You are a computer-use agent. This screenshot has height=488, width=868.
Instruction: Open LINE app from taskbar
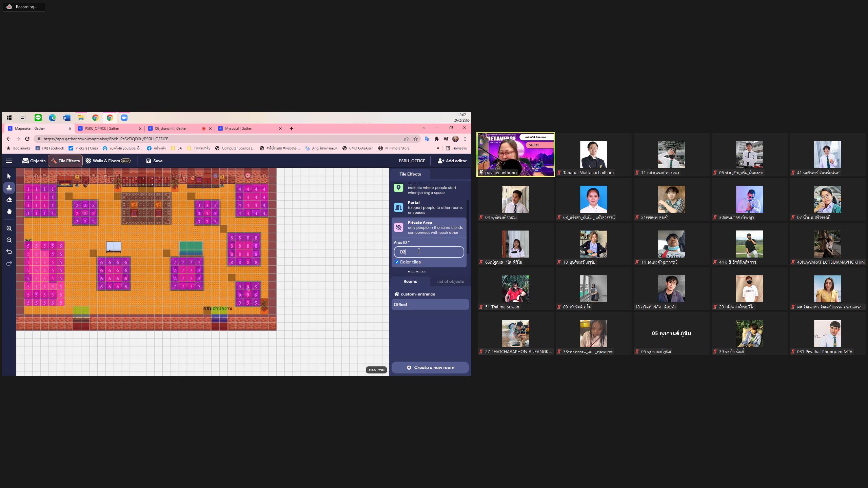click(38, 118)
